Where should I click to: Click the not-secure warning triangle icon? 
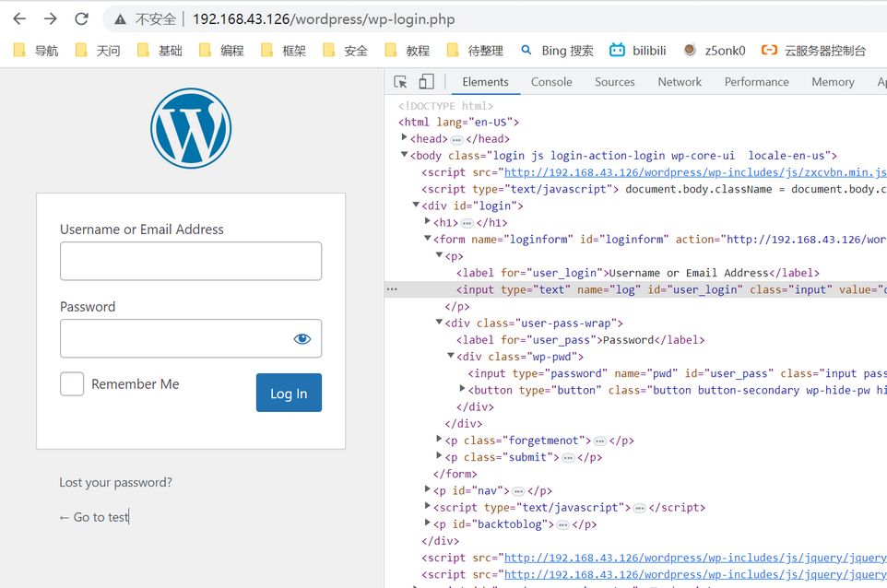coord(120,19)
